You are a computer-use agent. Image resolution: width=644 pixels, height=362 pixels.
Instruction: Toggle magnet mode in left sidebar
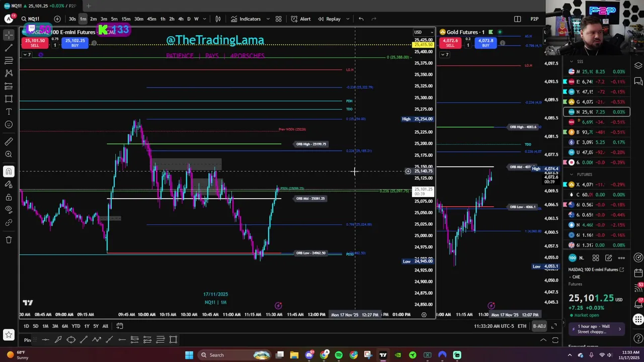[9, 171]
